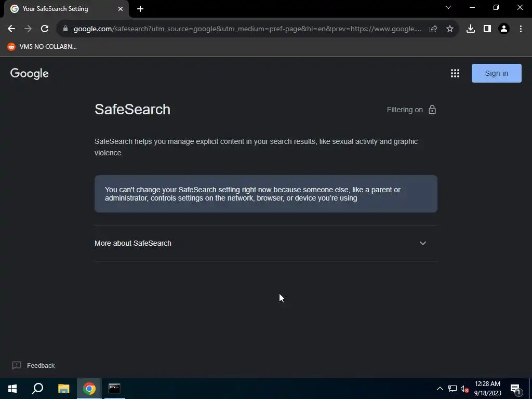The height and width of the screenshot is (399, 532).
Task: Click the address bar URL
Action: pos(247,29)
